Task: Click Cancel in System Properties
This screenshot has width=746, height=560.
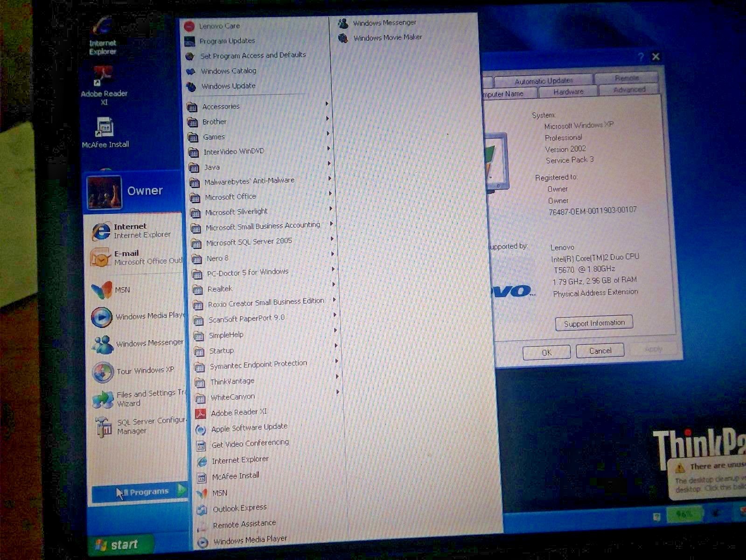Action: pos(600,350)
